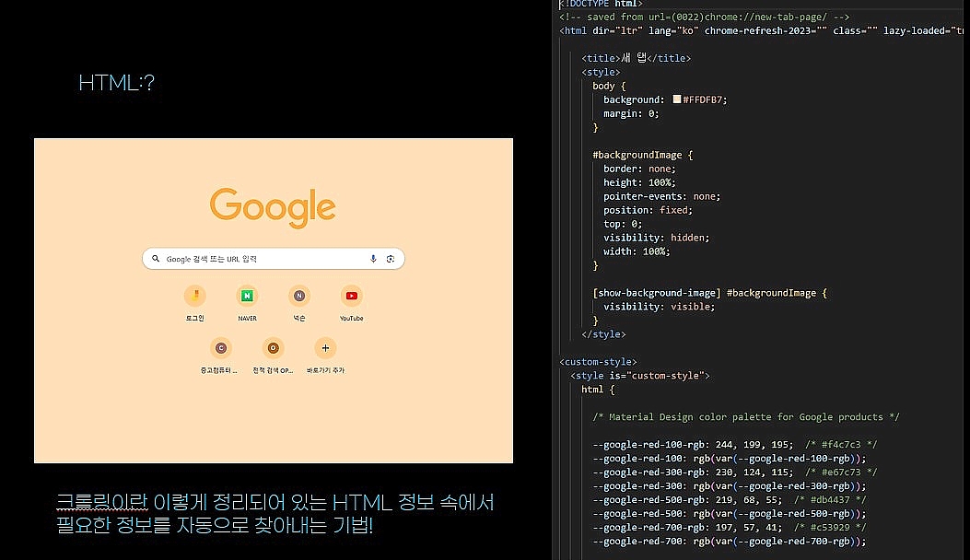
Task: Open Google Lens image search icon
Action: [x=391, y=259]
